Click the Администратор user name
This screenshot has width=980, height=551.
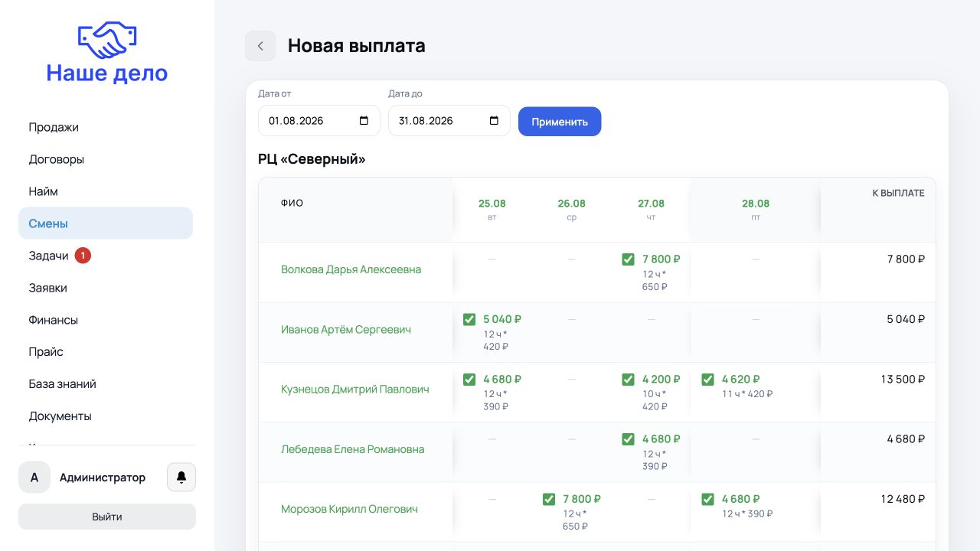click(103, 478)
